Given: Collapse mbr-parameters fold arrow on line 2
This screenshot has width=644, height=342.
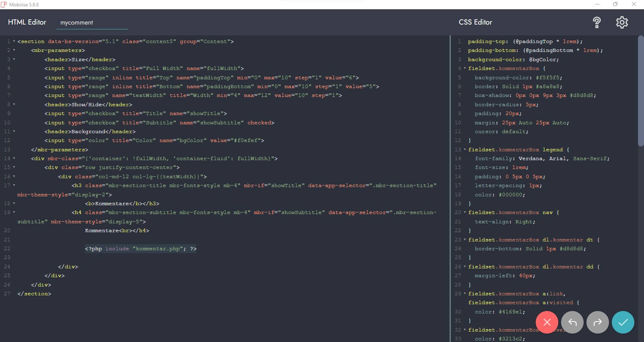Looking at the screenshot, I should click(x=14, y=50).
